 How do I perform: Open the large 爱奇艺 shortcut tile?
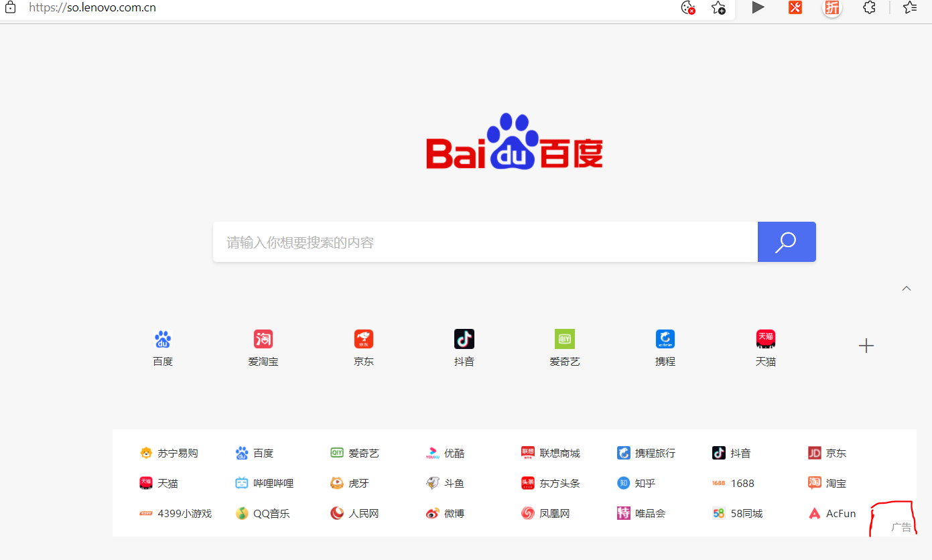pyautogui.click(x=565, y=348)
